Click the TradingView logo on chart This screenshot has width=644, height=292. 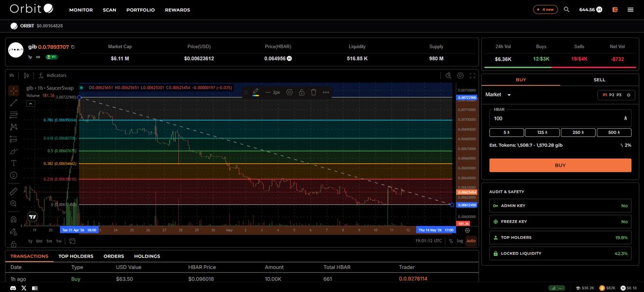33,217
